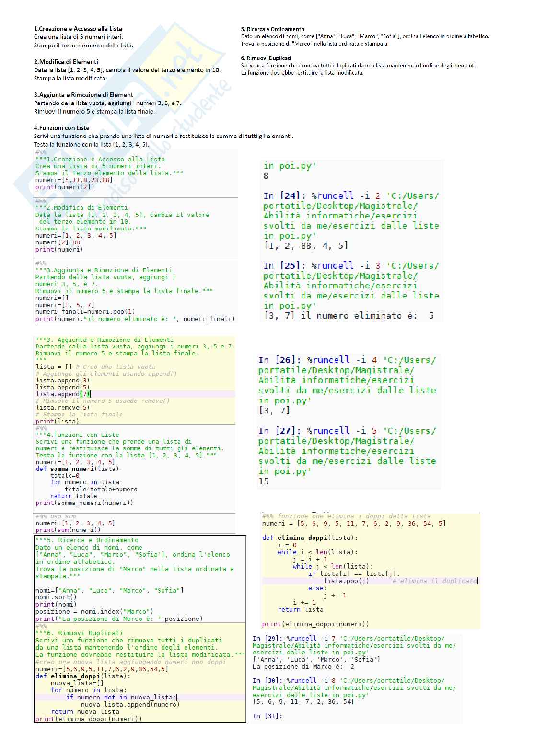Click the code line 'return lista'
The width and height of the screenshot is (535, 756).
301,609
